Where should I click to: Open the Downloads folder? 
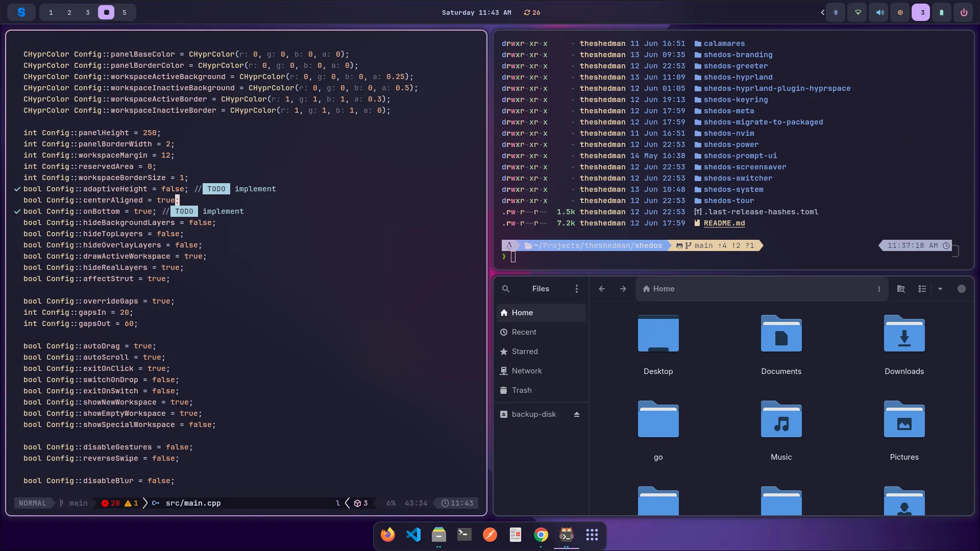[x=904, y=344]
